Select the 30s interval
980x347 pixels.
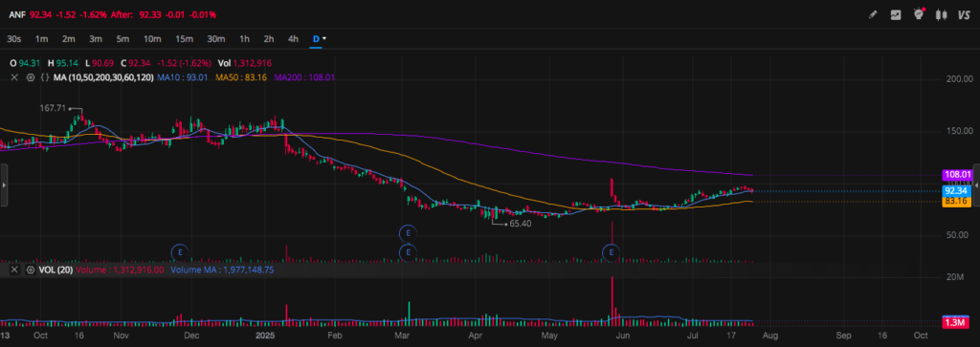tap(13, 38)
